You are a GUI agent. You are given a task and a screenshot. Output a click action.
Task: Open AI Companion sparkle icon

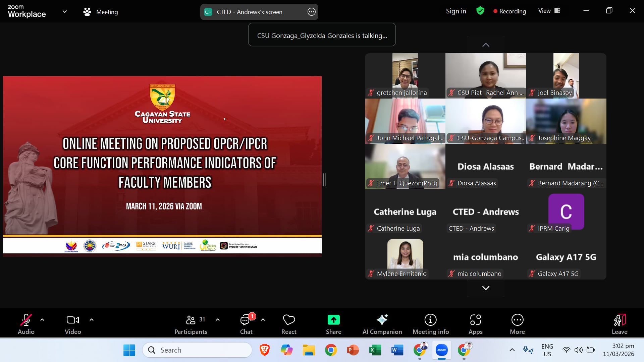point(382,320)
